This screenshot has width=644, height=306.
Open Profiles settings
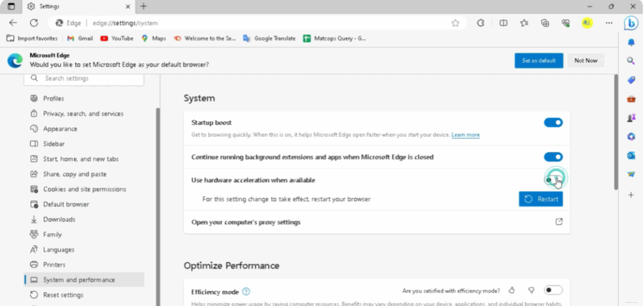(84, 98)
